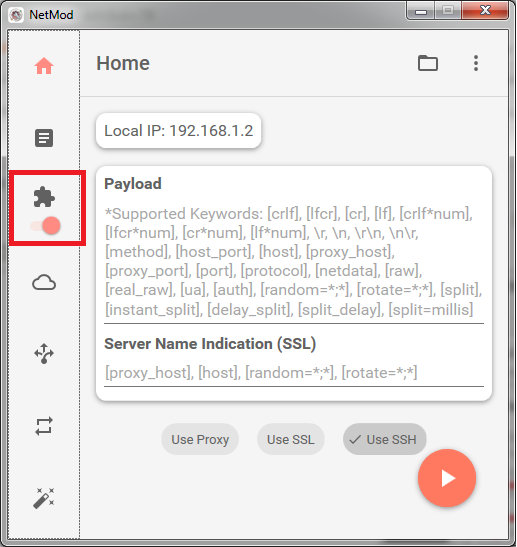Viewport: 517px width, 547px height.
Task: Open the repeat arrows sidebar icon
Action: tap(44, 426)
